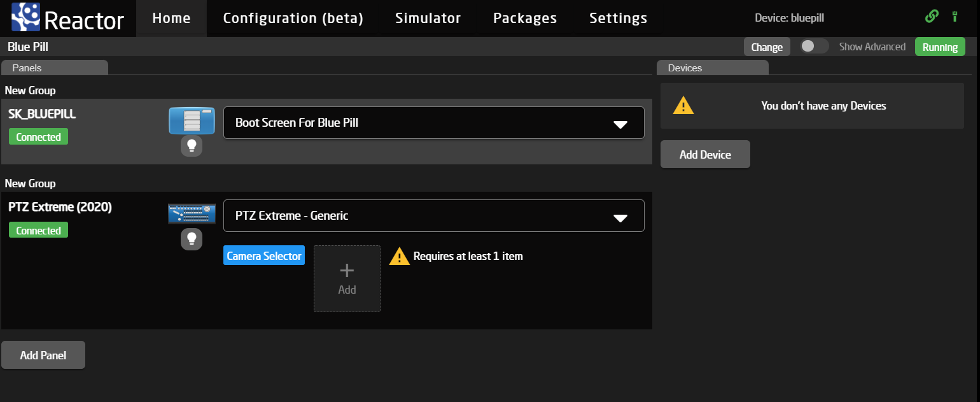Open the Boot Screen For Blue Pill dropdown
Image resolution: width=980 pixels, height=402 pixels.
click(x=434, y=122)
